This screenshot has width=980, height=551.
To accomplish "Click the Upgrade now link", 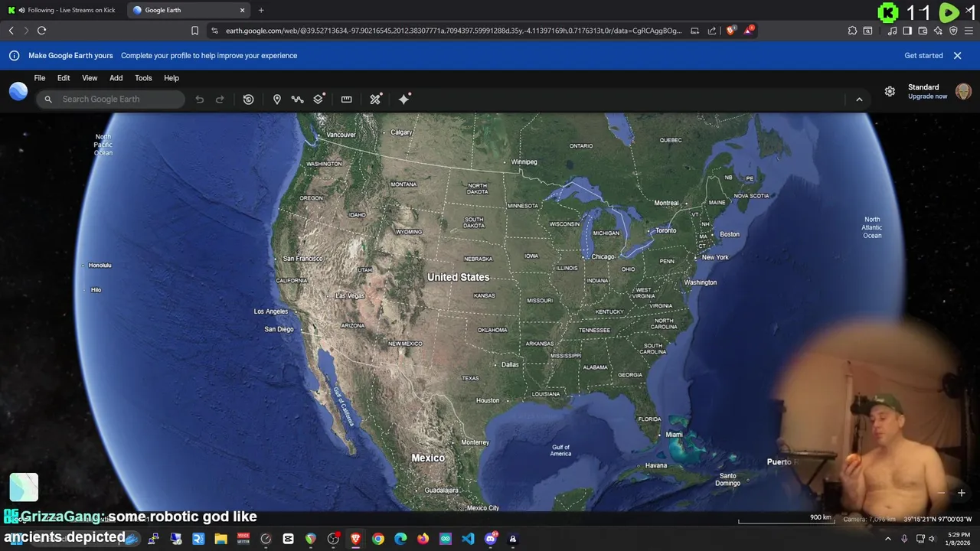I will [928, 96].
